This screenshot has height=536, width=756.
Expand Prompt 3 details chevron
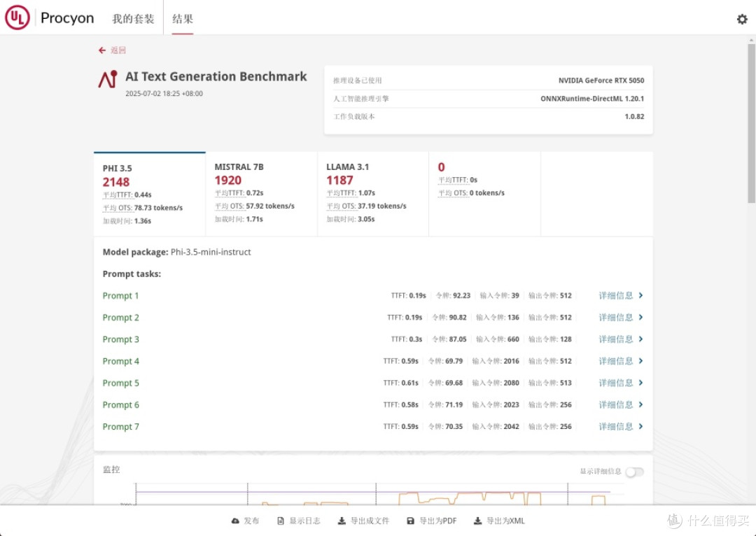pos(640,339)
